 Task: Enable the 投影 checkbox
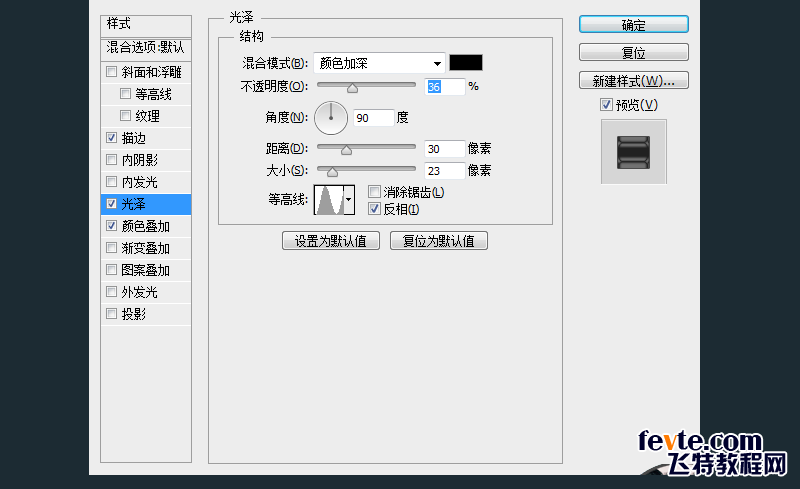coord(111,313)
